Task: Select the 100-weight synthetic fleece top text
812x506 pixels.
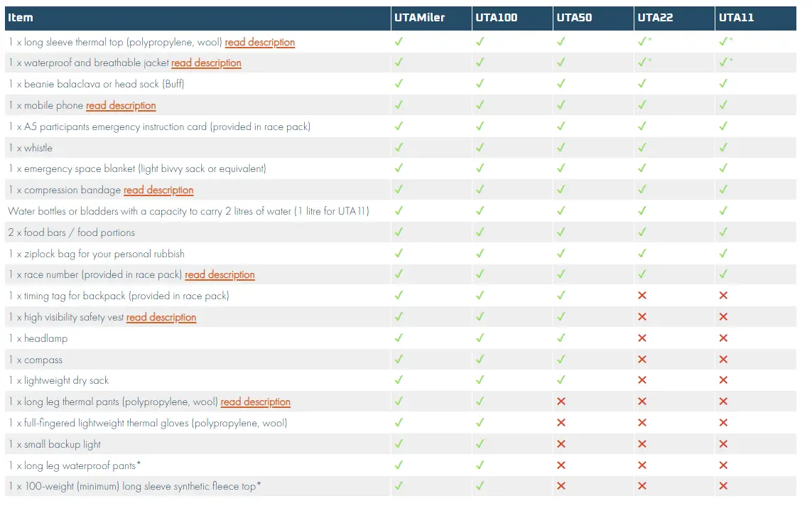Action: [135, 486]
